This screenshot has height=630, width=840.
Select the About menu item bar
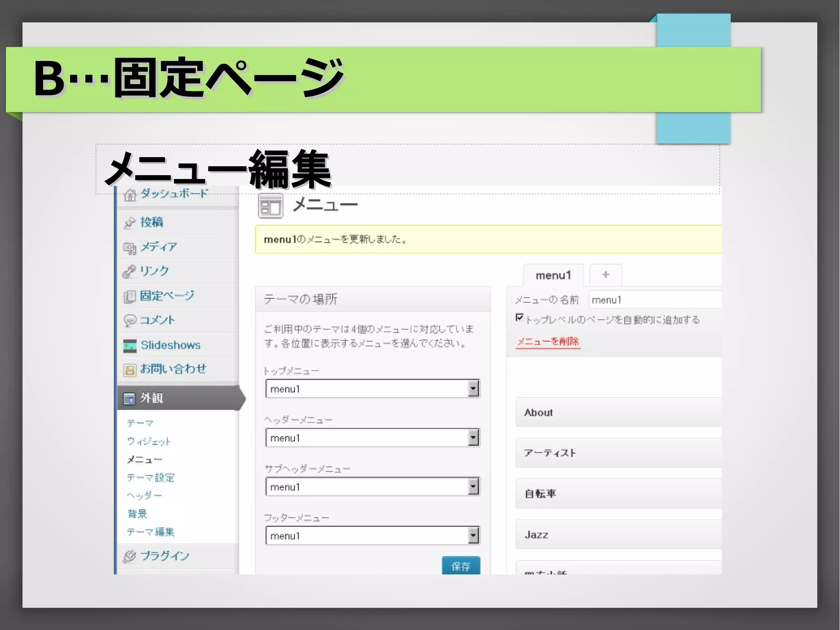point(619,412)
